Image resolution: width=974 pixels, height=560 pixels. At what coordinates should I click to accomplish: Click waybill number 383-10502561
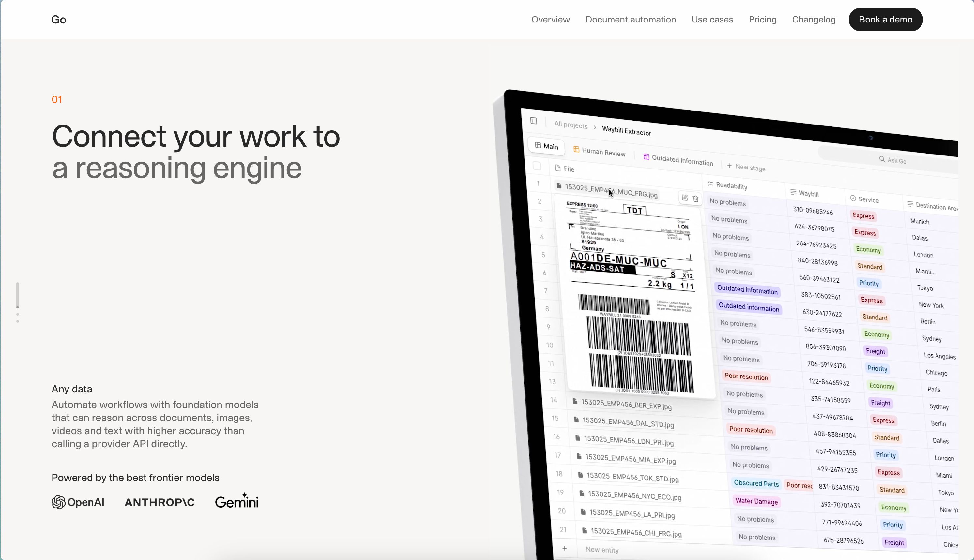click(x=820, y=296)
